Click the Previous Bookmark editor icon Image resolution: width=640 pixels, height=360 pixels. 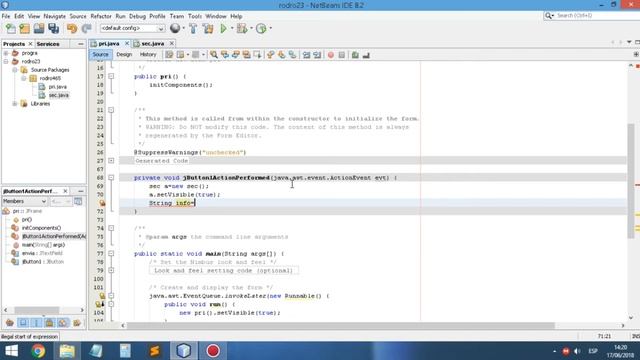pos(271,55)
